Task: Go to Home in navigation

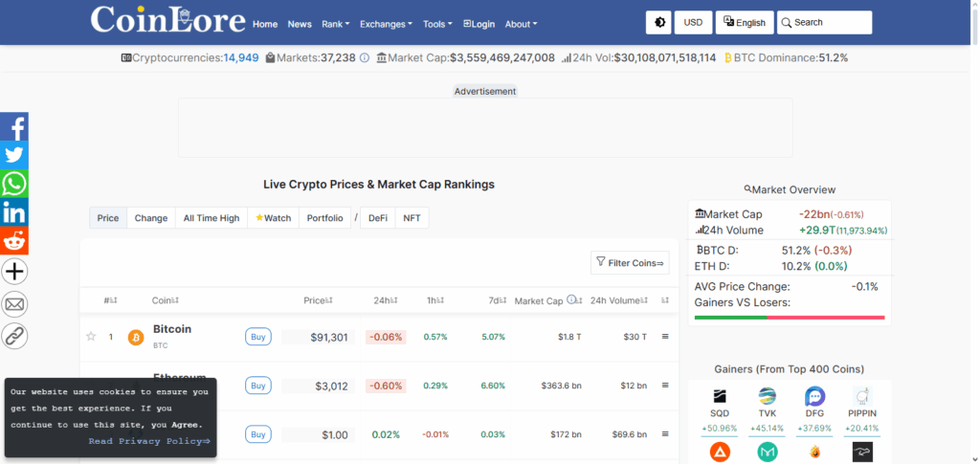Action: [265, 24]
